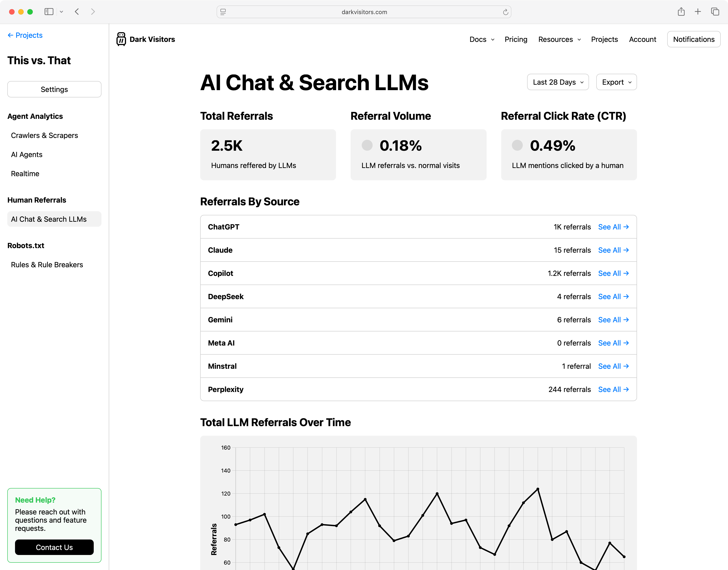
Task: Click the 0.18% referral volume value
Action: pos(401,145)
